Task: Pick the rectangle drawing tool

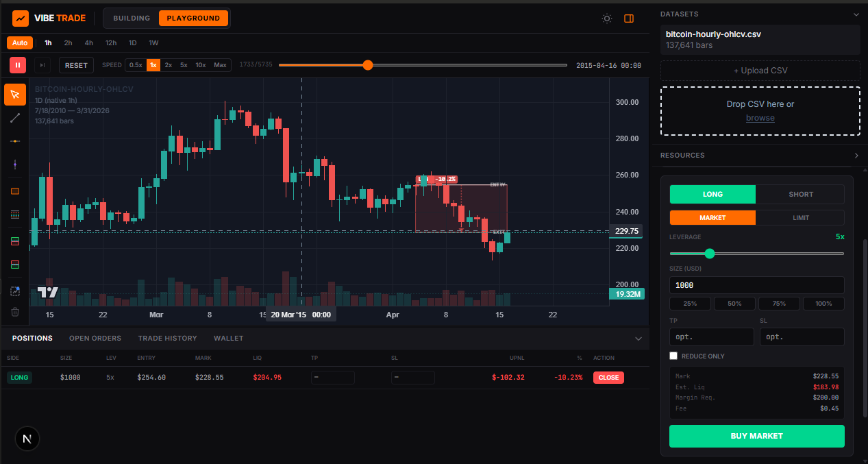Action: tap(14, 191)
